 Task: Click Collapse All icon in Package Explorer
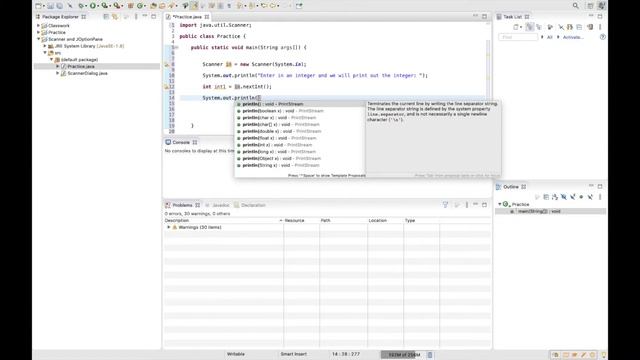(x=106, y=17)
